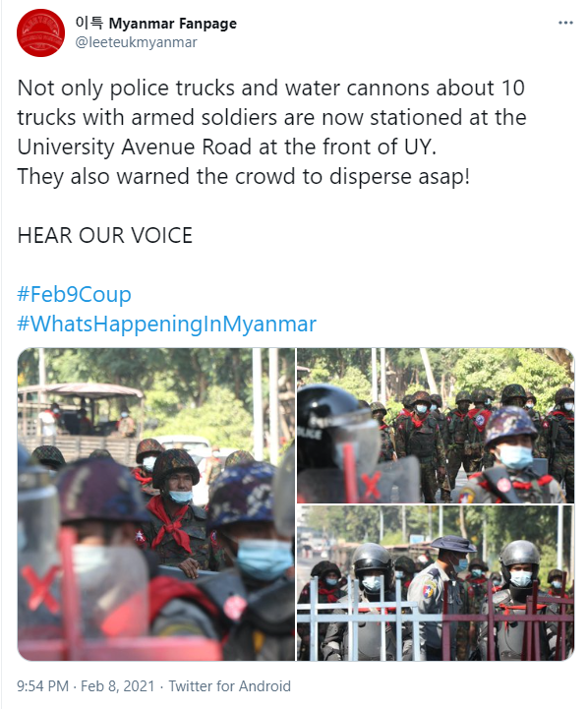The image size is (588, 709).
Task: Open the Twitter for Android source label
Action: pos(230,686)
